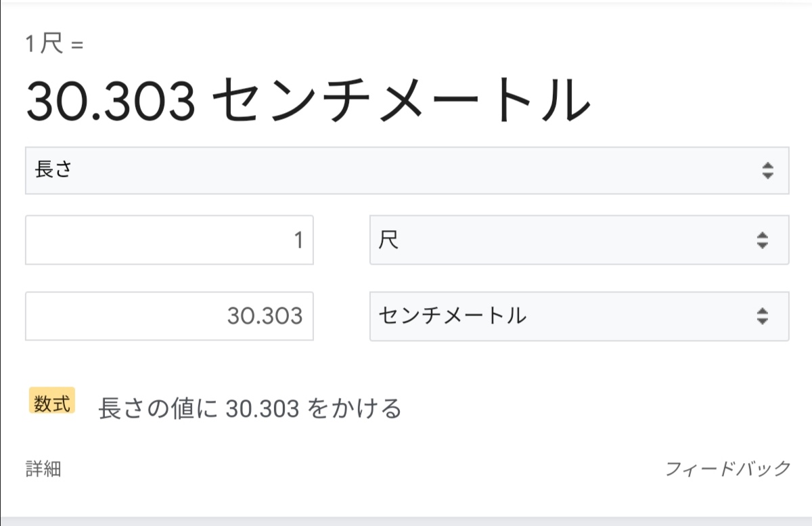Click the 30.303 value in the lower field

tap(265, 316)
